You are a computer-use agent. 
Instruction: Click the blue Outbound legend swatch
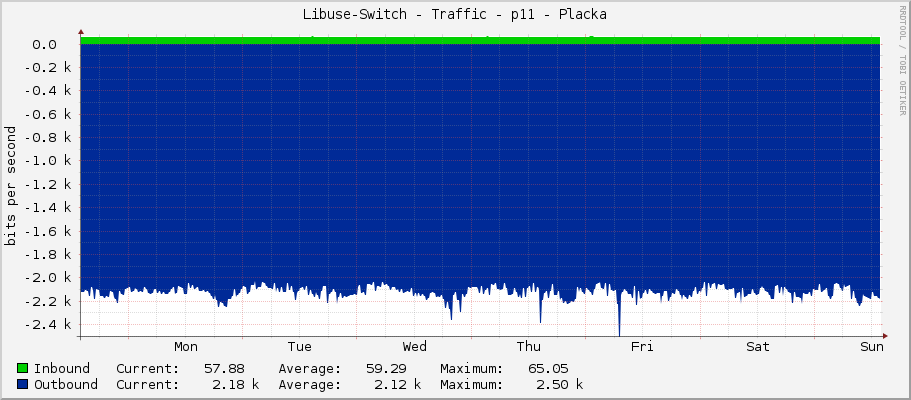click(x=23, y=384)
